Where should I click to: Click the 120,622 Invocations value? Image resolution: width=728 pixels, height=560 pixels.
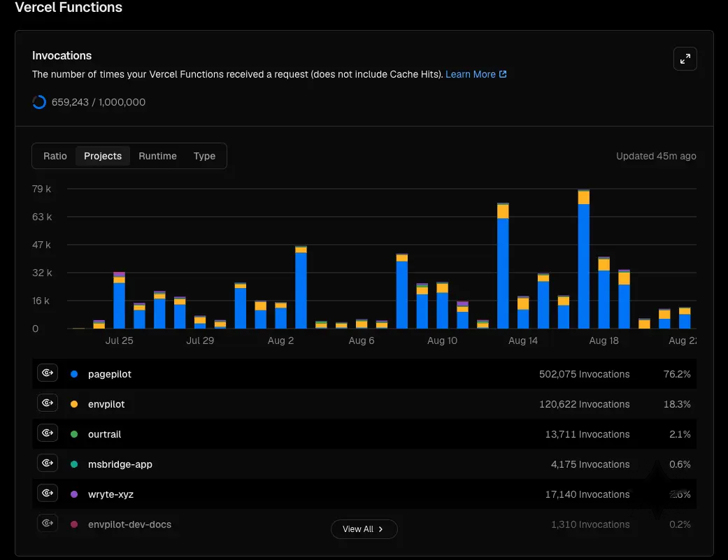coord(584,404)
